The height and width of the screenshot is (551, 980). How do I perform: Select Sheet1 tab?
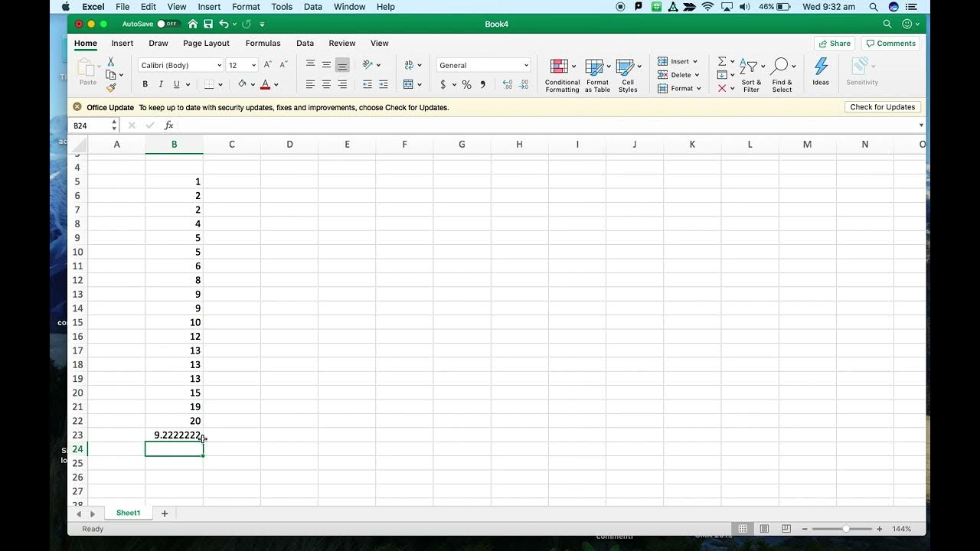click(128, 513)
